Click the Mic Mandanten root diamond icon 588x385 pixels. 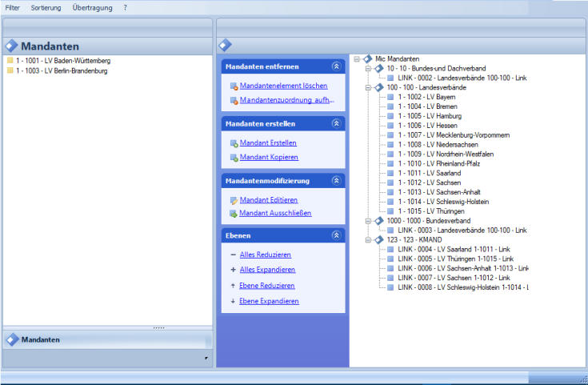coord(368,59)
